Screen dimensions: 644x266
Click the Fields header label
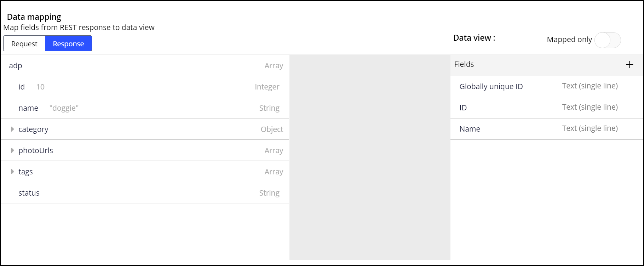coord(464,64)
